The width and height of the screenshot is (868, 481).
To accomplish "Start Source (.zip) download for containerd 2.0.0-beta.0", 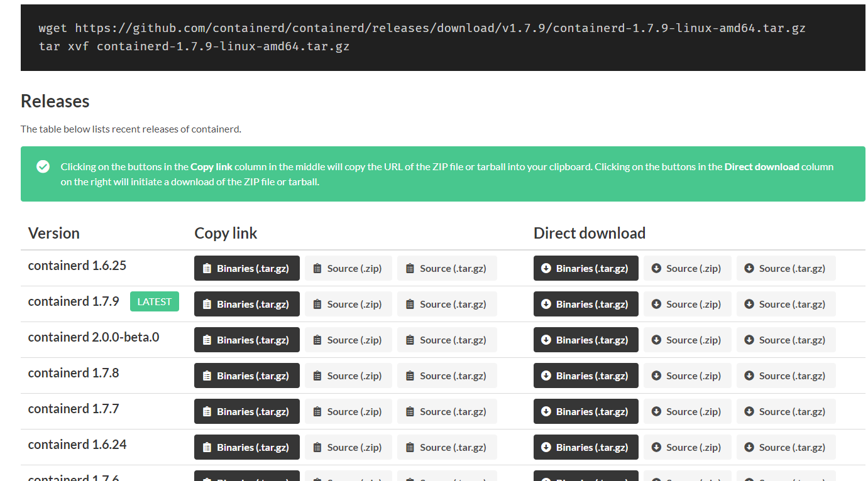I will coord(688,340).
